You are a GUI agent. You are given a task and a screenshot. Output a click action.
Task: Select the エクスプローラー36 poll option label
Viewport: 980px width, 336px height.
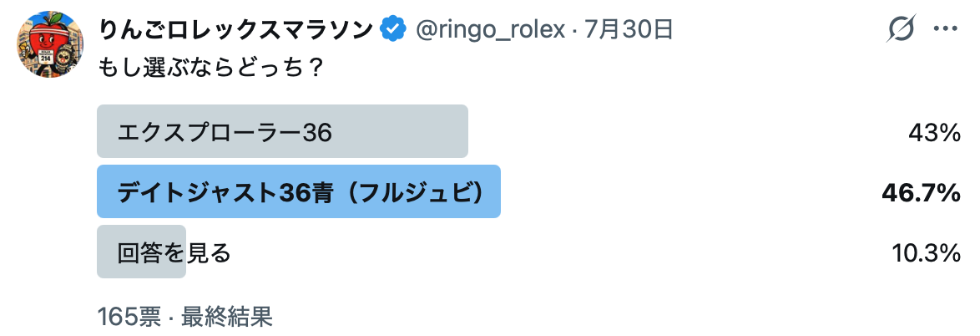[225, 132]
